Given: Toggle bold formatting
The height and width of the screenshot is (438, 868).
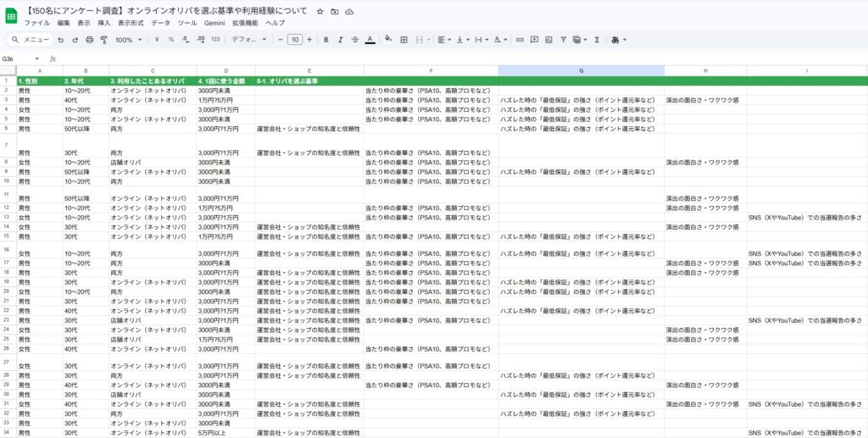Looking at the screenshot, I should click(x=326, y=40).
